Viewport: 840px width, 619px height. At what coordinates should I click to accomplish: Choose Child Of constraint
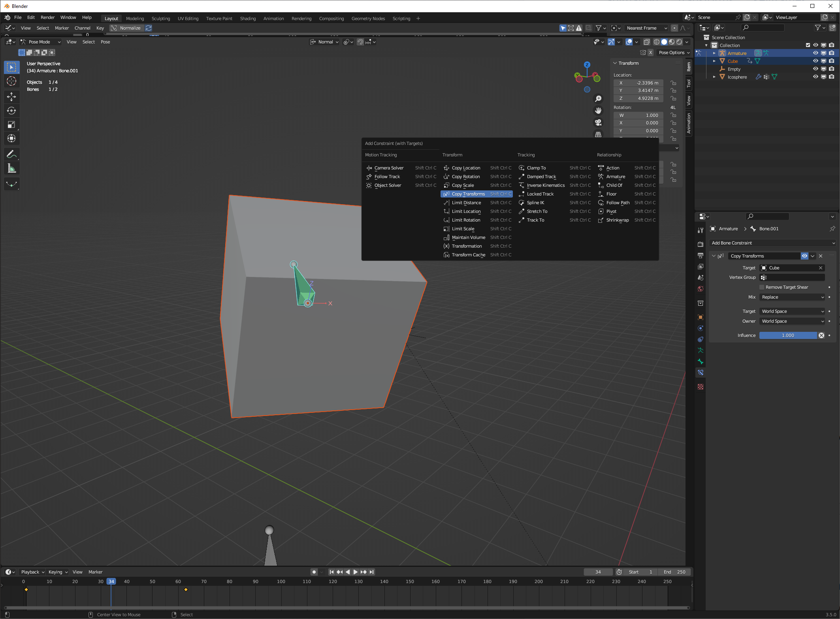[626, 185]
